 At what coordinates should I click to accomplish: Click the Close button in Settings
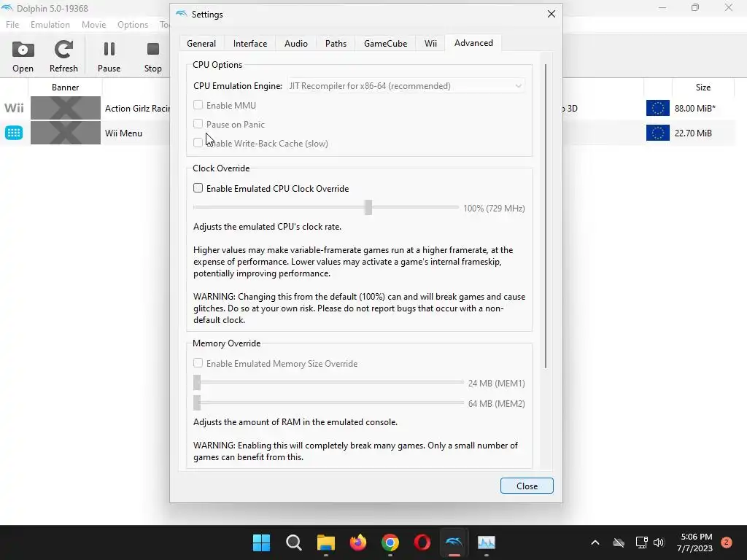coord(527,486)
